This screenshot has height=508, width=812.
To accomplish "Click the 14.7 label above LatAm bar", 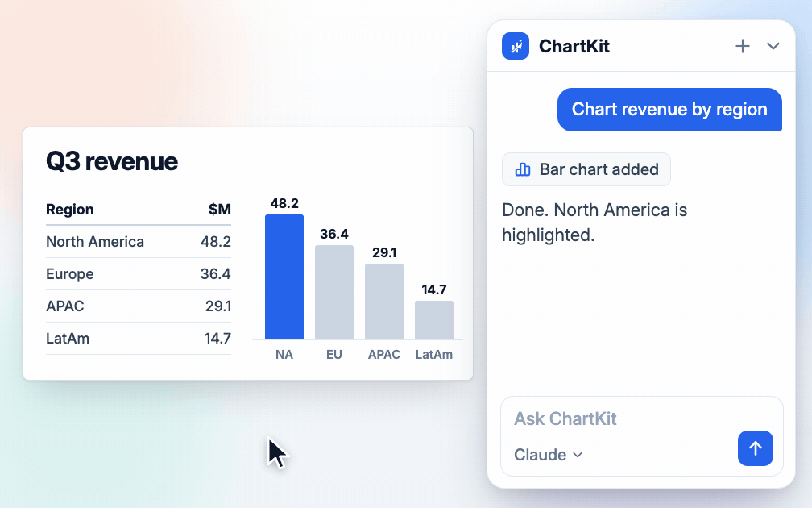I will (434, 289).
